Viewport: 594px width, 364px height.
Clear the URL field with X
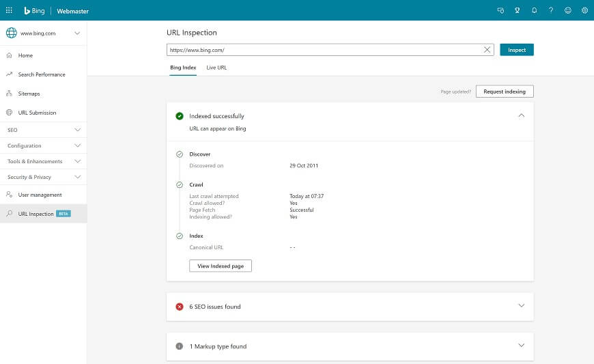(x=487, y=50)
